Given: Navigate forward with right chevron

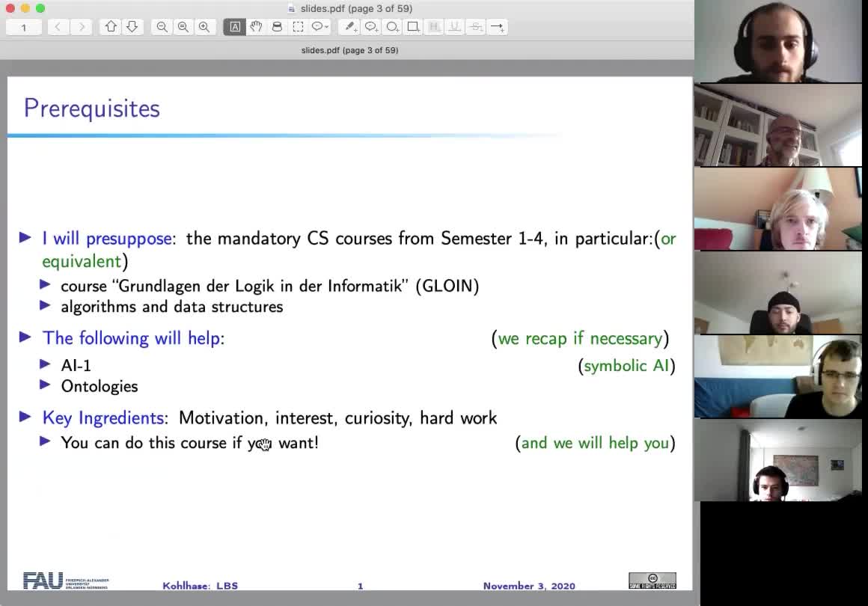Looking at the screenshot, I should point(82,27).
